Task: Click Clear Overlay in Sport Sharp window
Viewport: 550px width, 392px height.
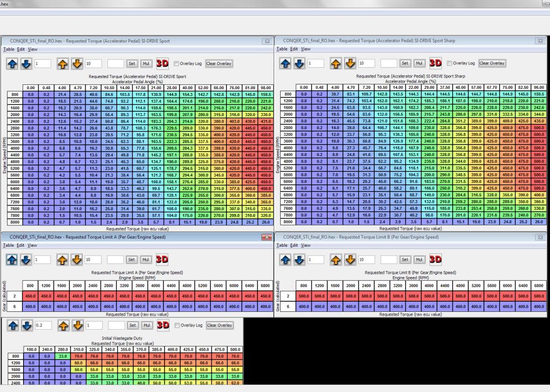Action: pyautogui.click(x=492, y=63)
